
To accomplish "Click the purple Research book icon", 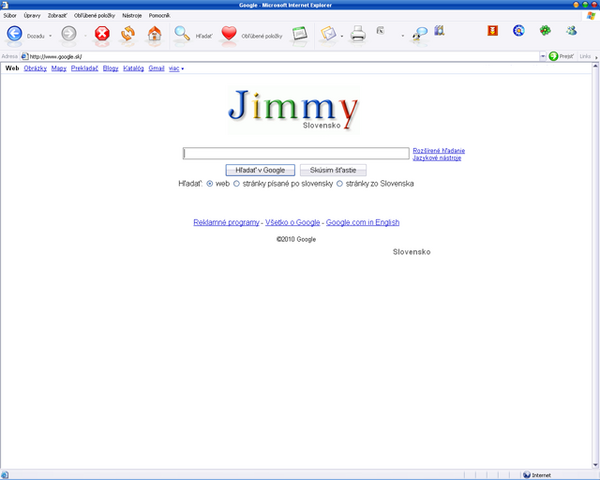I will pyautogui.click(x=439, y=30).
